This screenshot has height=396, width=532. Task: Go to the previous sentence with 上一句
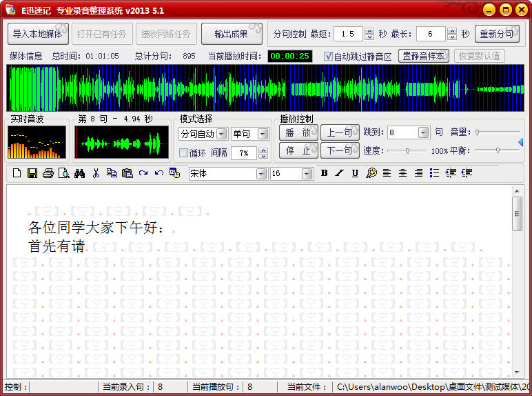click(340, 132)
